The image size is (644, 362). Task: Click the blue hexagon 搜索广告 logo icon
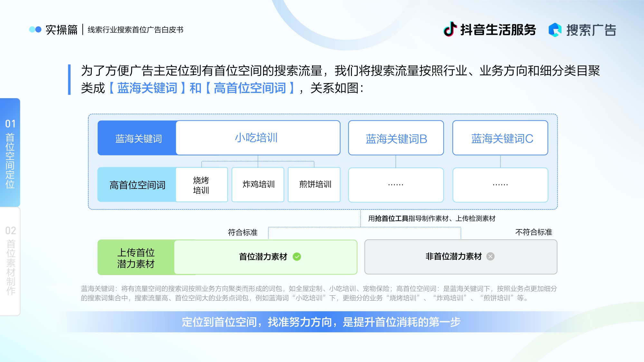pyautogui.click(x=555, y=30)
